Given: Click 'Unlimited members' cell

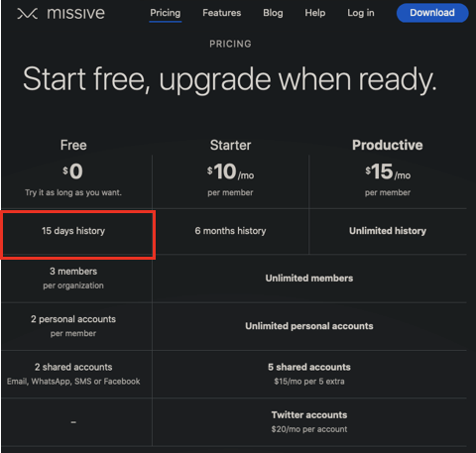Looking at the screenshot, I should click(309, 279).
